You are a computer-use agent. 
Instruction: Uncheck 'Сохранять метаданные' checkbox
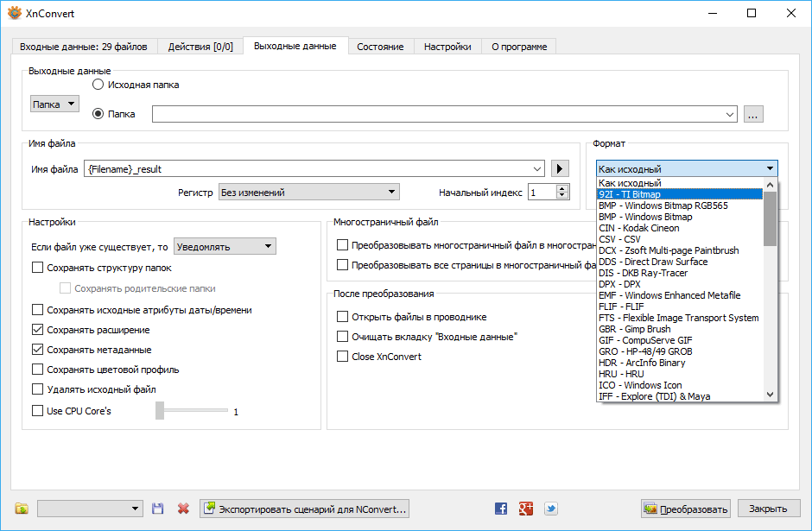37,350
